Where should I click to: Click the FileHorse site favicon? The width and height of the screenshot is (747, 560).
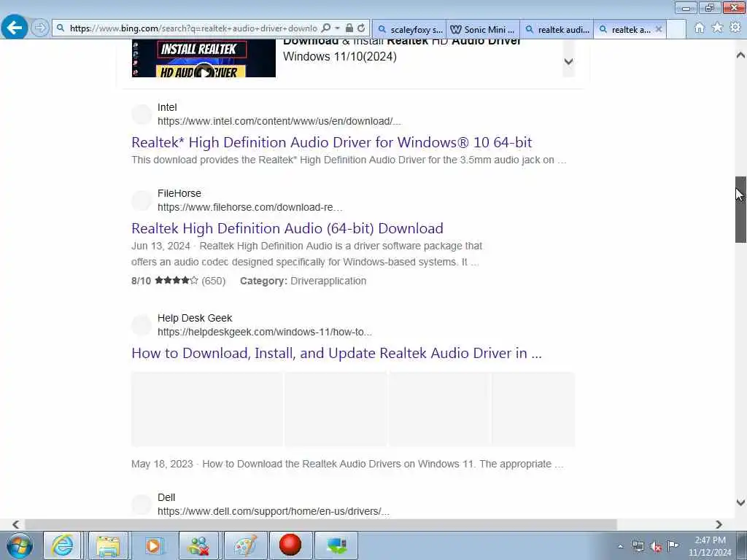click(142, 201)
